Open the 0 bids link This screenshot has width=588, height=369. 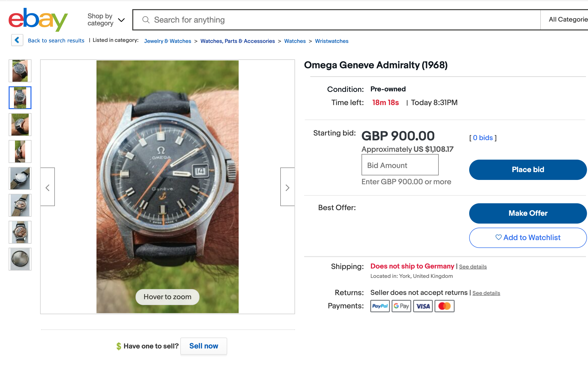click(483, 138)
